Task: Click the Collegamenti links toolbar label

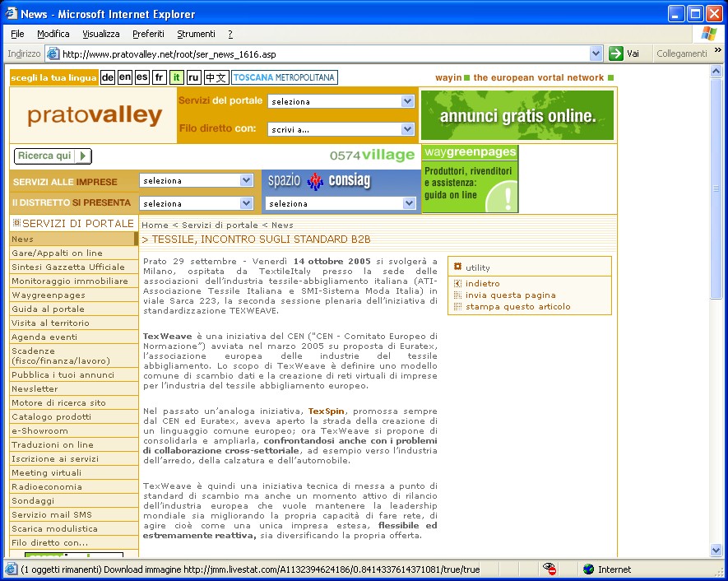Action: point(682,53)
